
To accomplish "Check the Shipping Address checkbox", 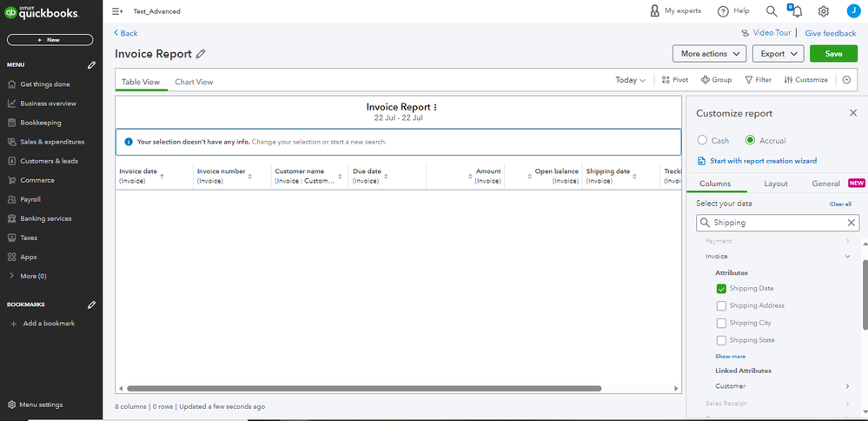I will coord(721,306).
